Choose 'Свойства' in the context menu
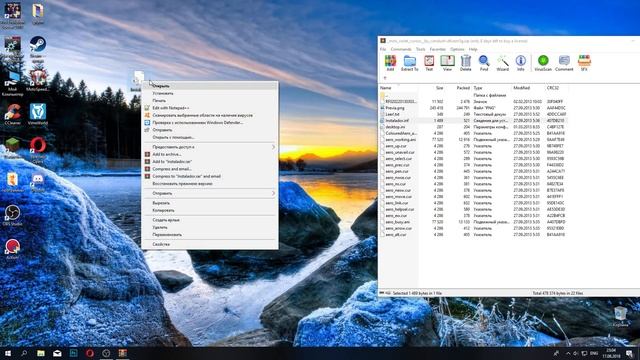Screen dimensions: 640x360 [x=210, y=244]
